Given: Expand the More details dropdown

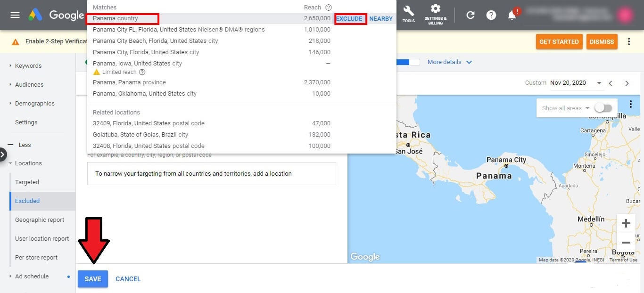Looking at the screenshot, I should (449, 62).
